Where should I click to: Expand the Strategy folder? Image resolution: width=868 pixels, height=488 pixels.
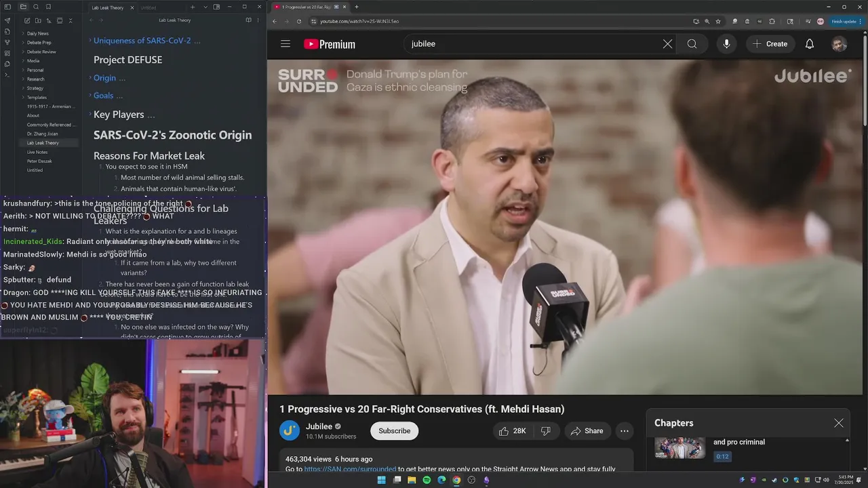pos(23,88)
